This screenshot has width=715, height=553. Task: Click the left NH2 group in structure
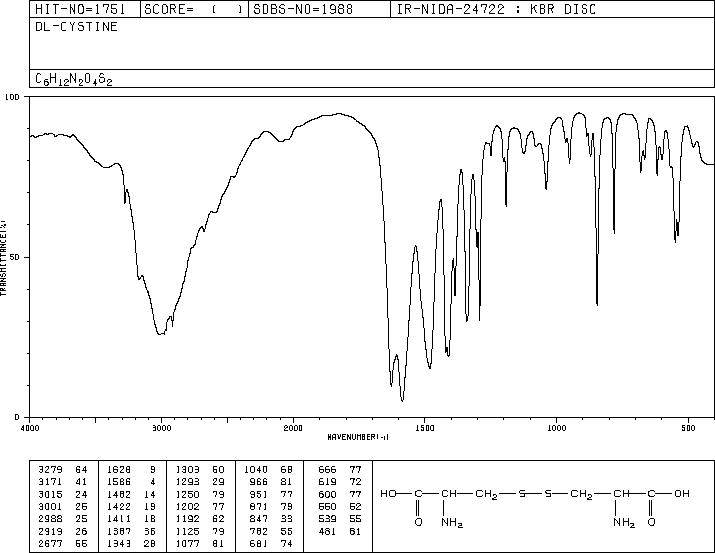click(x=452, y=522)
